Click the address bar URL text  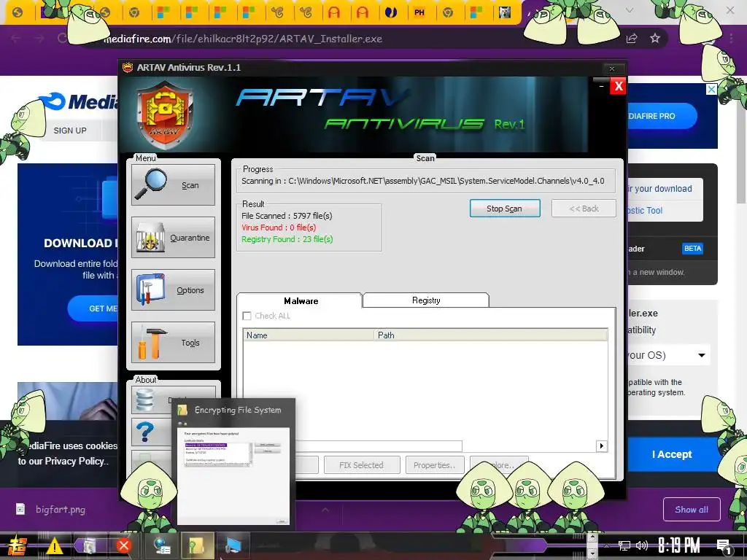[243, 39]
